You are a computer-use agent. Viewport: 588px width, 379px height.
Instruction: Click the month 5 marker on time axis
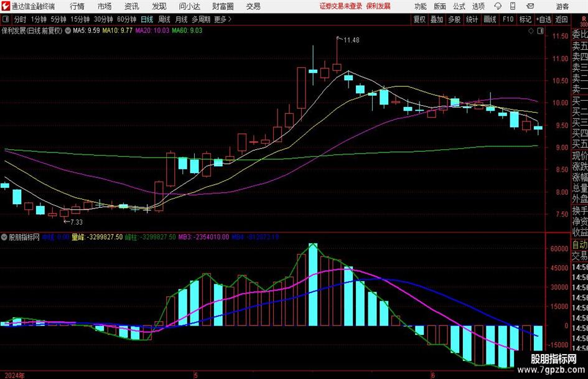[196, 375]
